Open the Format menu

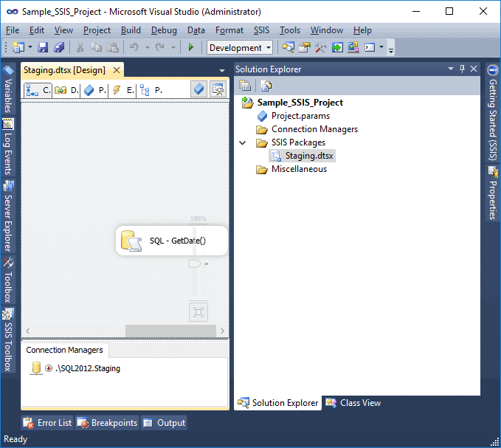pos(229,30)
